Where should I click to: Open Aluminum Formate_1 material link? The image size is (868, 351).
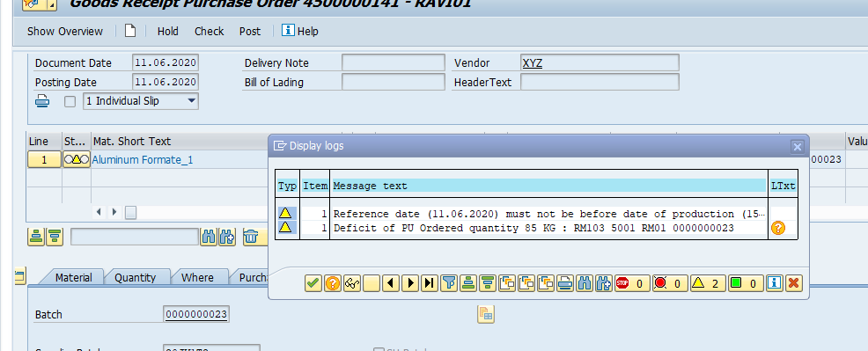point(143,160)
